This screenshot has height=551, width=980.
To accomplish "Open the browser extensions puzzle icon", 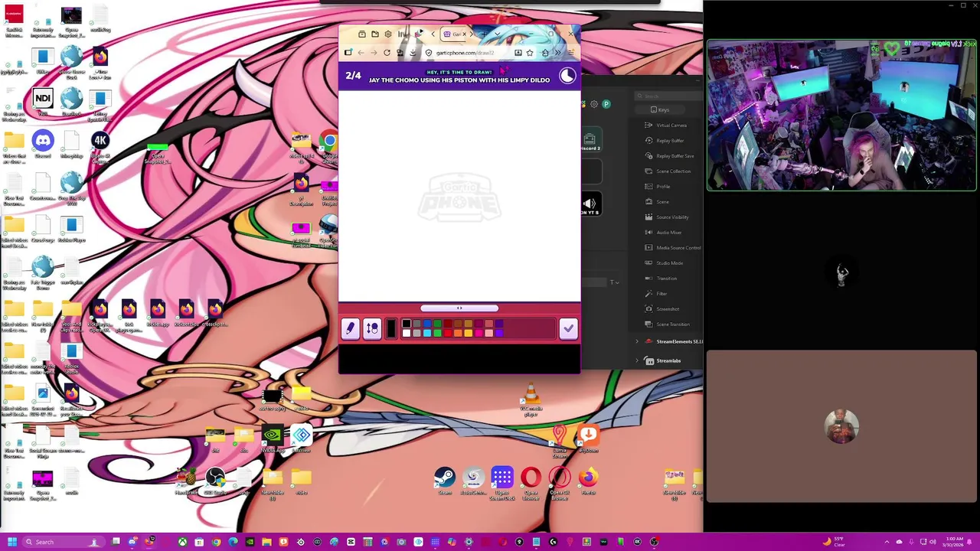I will click(545, 53).
